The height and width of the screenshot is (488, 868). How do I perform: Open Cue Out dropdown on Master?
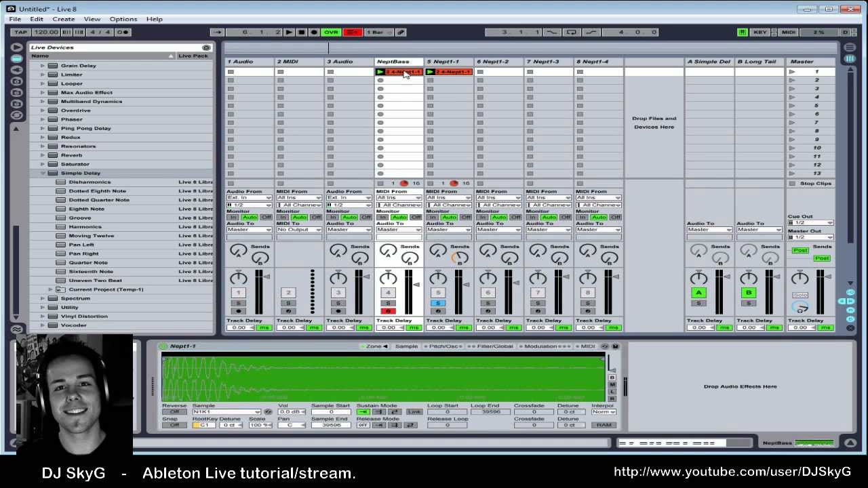[810, 222]
